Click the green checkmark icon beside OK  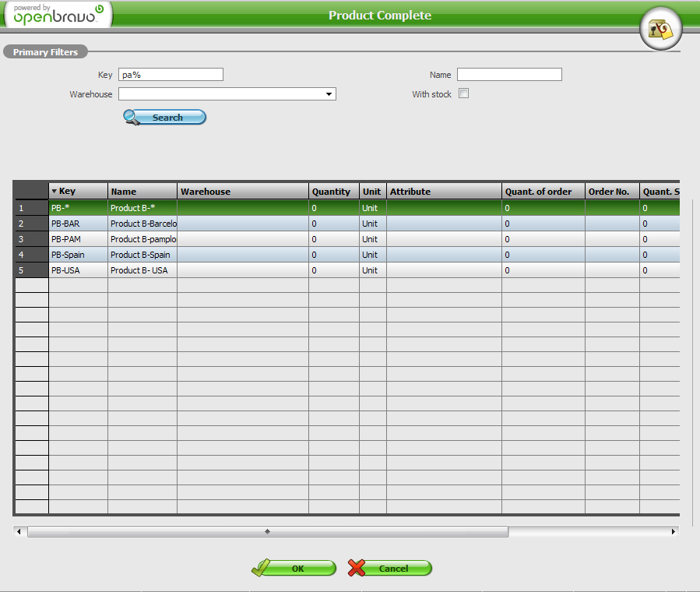click(261, 568)
